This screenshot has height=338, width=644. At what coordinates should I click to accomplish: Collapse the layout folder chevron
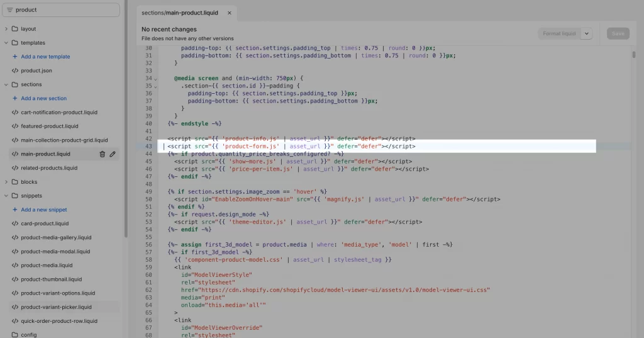(6, 29)
